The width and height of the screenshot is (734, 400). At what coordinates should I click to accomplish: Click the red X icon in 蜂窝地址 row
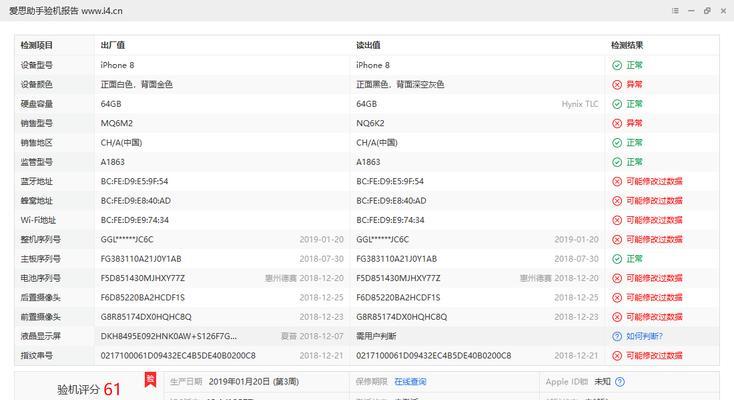[x=617, y=201]
